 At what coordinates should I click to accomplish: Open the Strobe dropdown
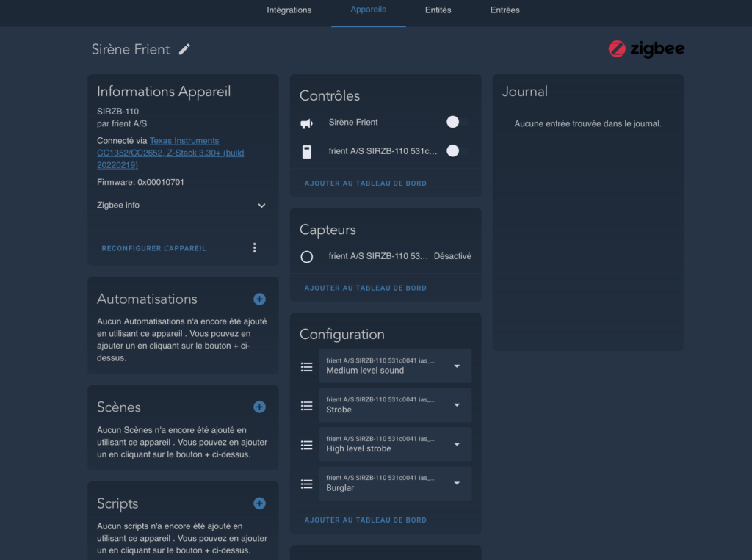[x=395, y=405]
